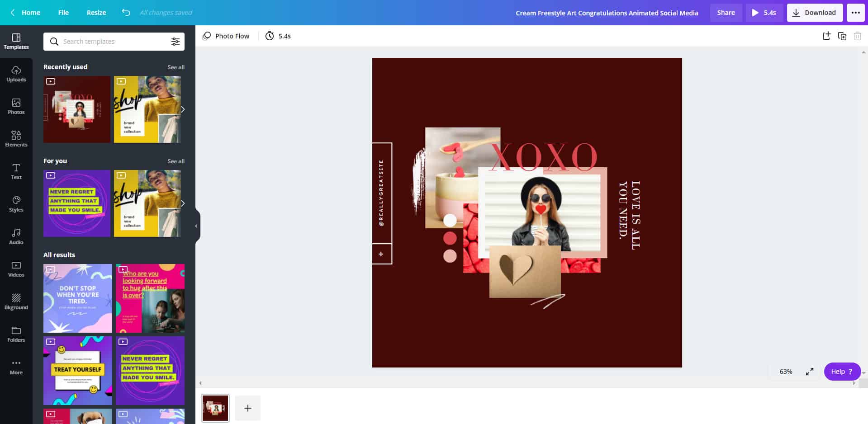The image size is (868, 424).
Task: Open the Elements panel
Action: pos(16,139)
